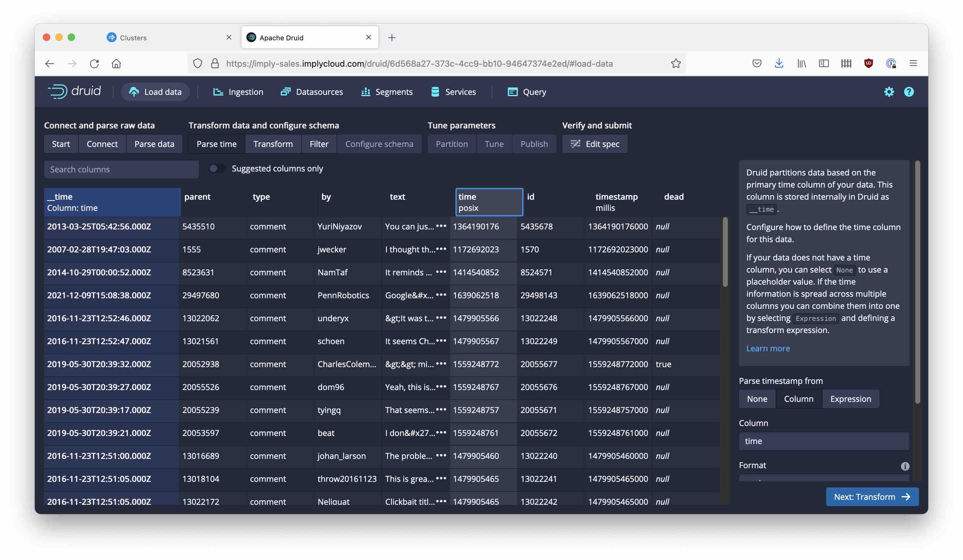Open Druid settings gear icon
963x560 pixels.
[889, 92]
